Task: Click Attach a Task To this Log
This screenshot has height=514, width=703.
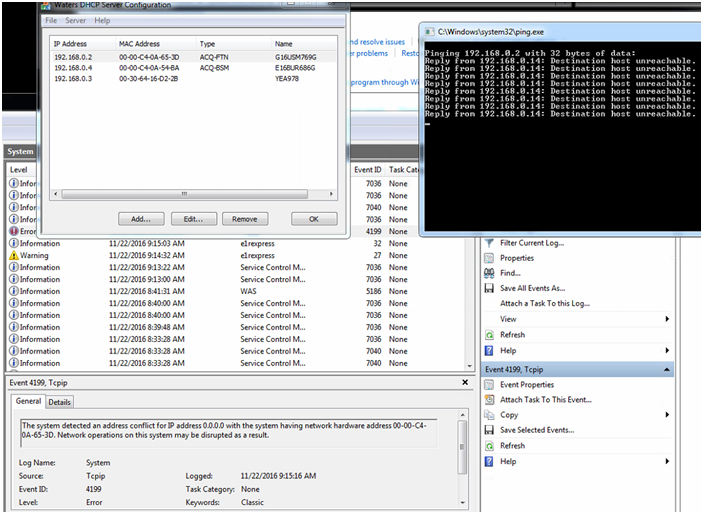Action: point(545,304)
